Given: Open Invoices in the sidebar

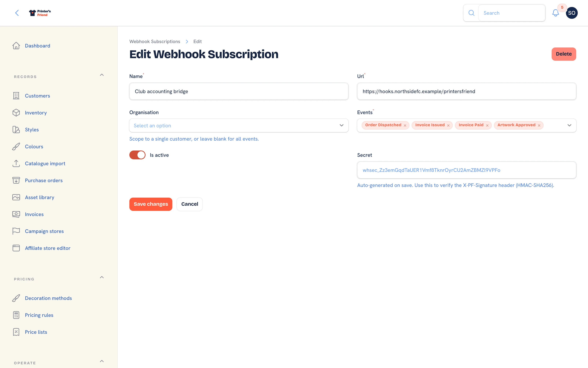Looking at the screenshot, I should point(34,214).
